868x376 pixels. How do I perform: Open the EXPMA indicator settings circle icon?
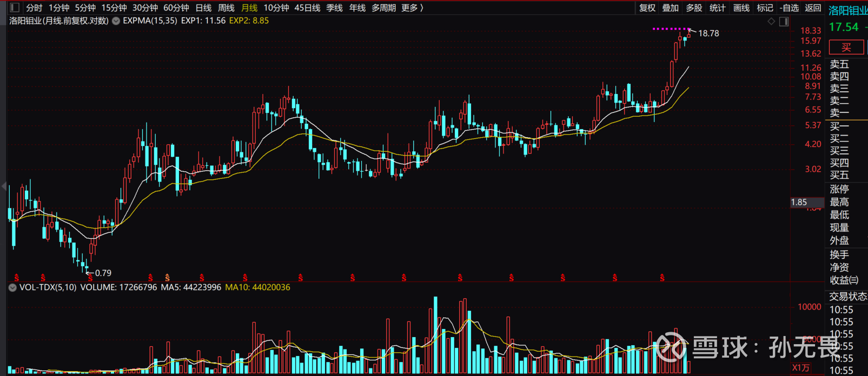pyautogui.click(x=116, y=21)
